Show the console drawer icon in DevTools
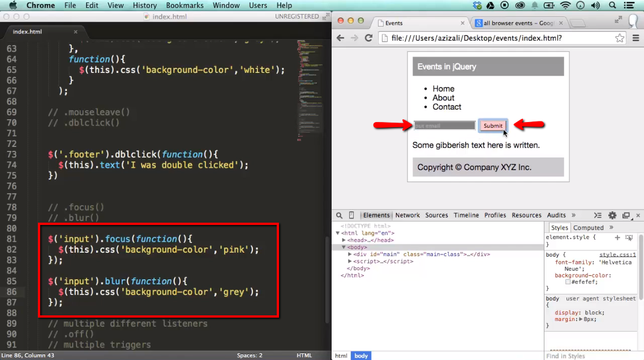 coord(598,215)
